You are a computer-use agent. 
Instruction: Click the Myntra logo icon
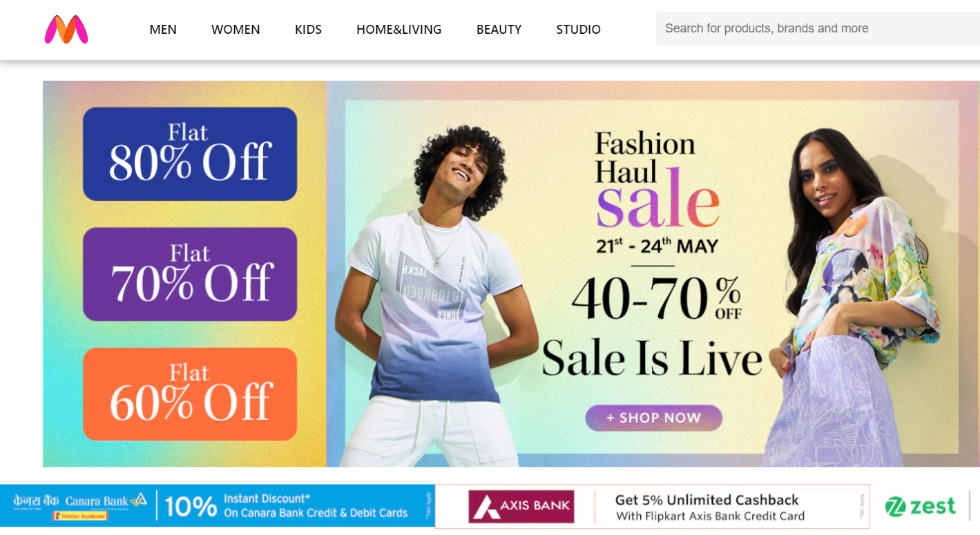tap(66, 30)
